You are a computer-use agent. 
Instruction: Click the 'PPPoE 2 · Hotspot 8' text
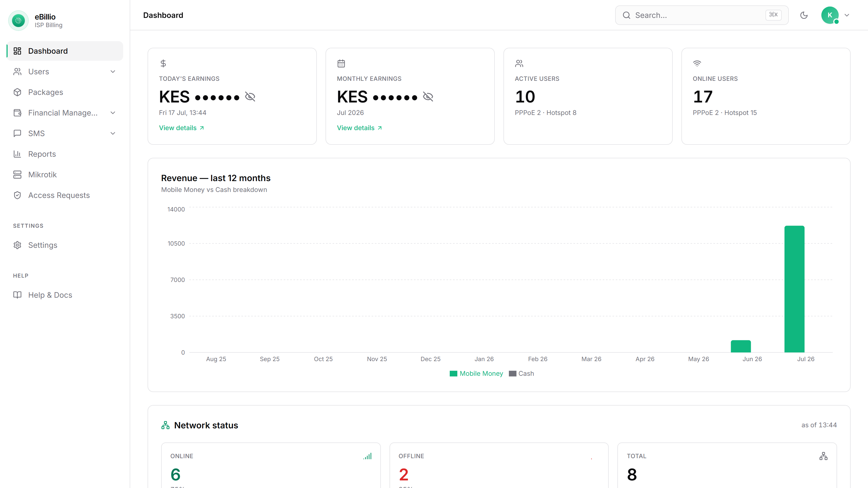click(545, 113)
